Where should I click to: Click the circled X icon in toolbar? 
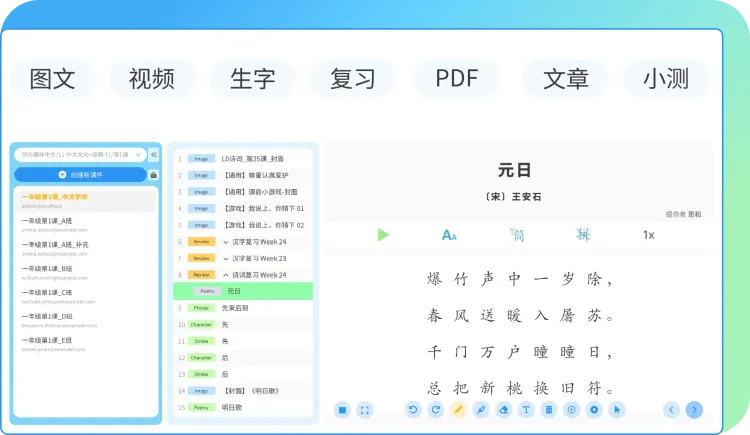pyautogui.click(x=571, y=410)
